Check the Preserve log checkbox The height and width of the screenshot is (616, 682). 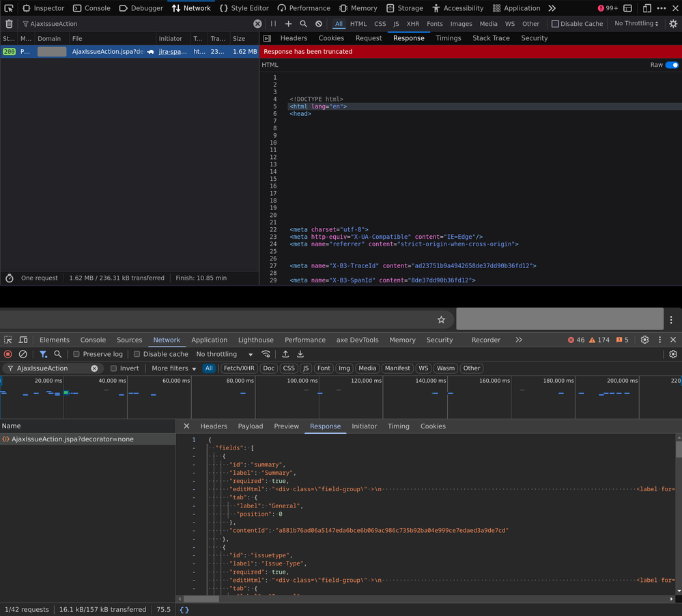(x=76, y=354)
